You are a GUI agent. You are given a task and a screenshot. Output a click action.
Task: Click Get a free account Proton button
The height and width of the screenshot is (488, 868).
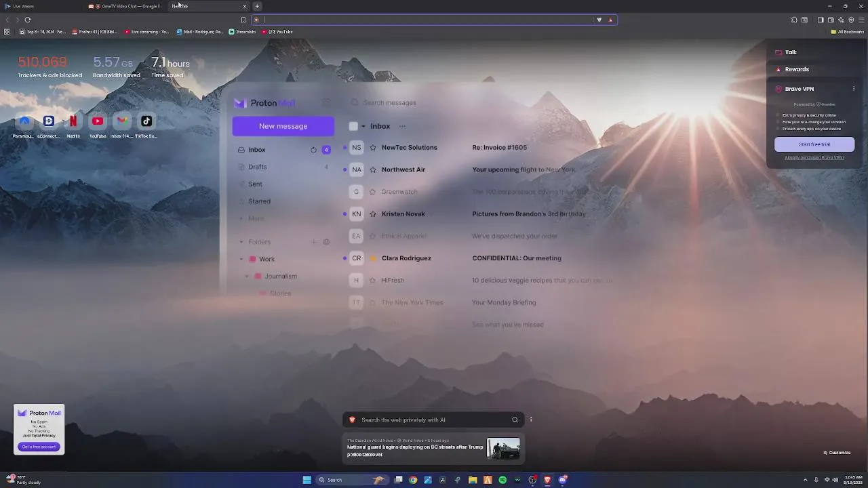tap(39, 447)
